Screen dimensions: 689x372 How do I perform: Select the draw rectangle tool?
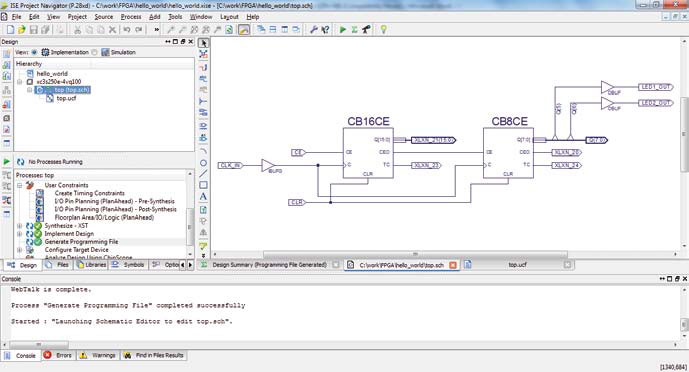[x=203, y=185]
